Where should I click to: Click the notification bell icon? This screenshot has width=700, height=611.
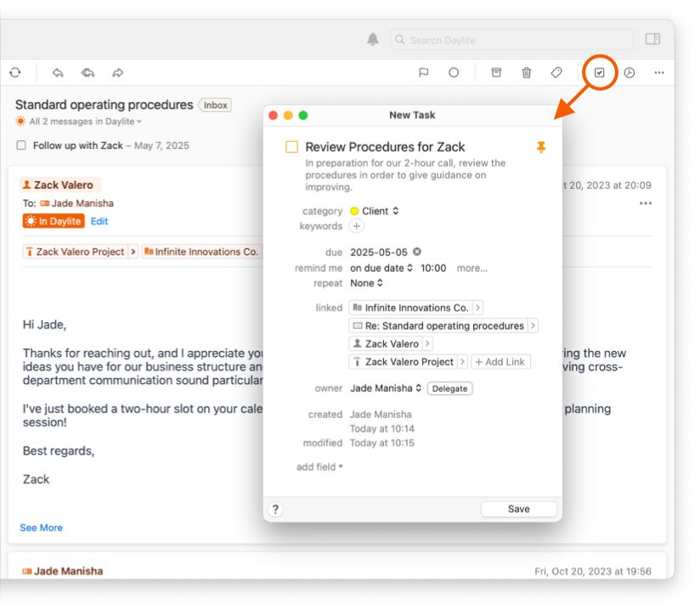373,40
